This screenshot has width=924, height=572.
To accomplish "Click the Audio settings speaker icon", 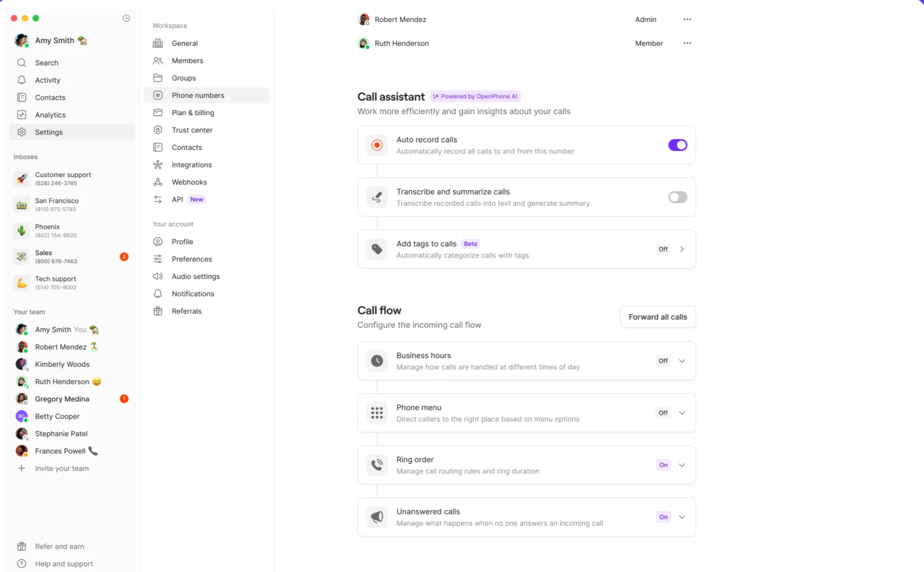I will coord(158,276).
